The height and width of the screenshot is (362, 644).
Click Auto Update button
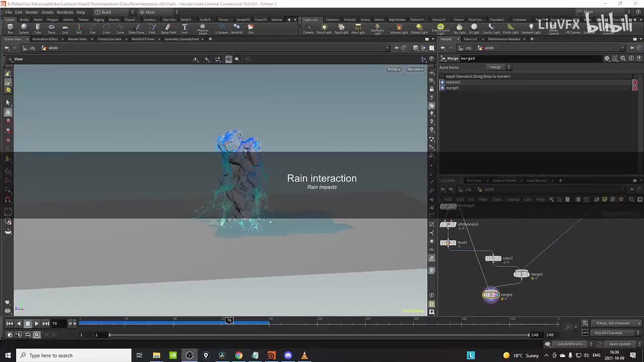click(620, 344)
